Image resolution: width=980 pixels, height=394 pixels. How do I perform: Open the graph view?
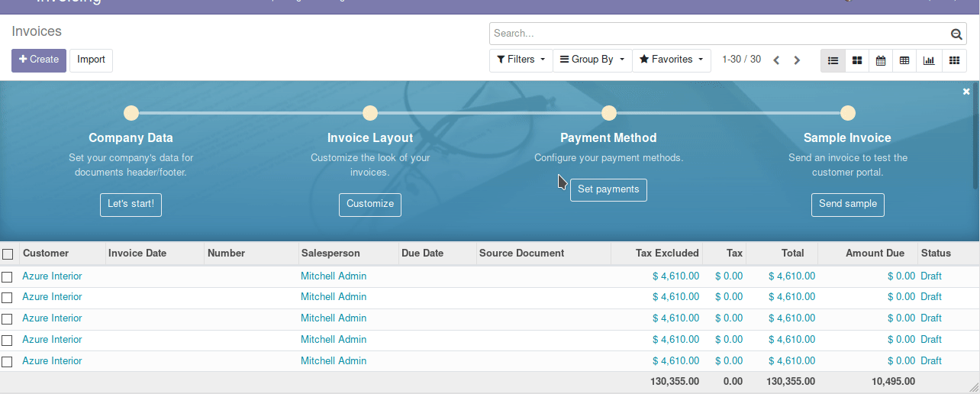929,60
